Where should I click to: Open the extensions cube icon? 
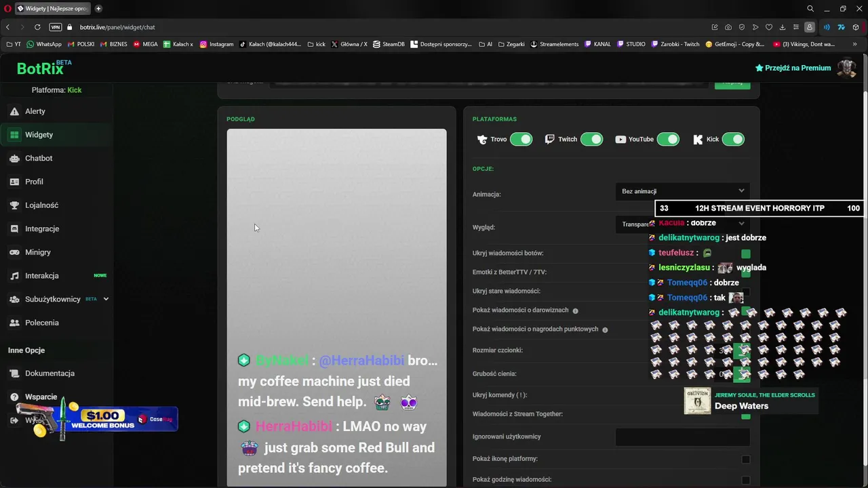[856, 27]
